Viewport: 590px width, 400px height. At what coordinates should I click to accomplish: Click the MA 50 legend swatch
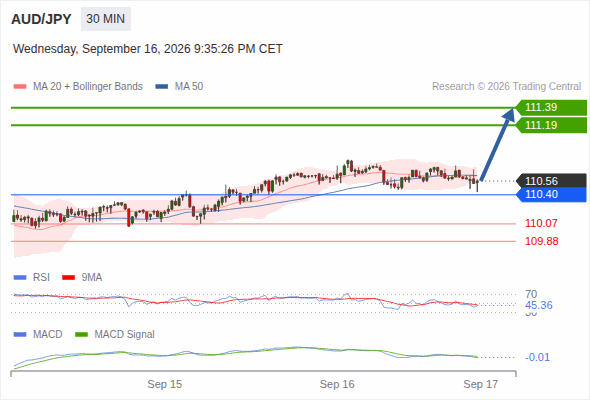click(x=162, y=87)
